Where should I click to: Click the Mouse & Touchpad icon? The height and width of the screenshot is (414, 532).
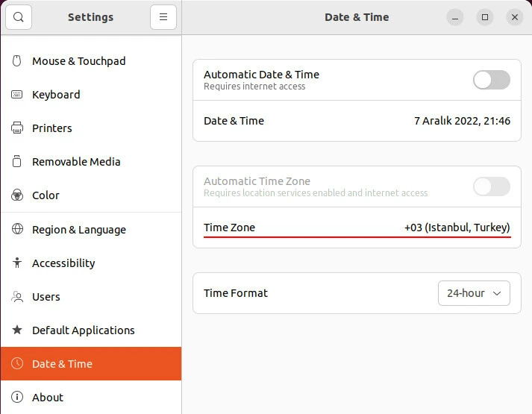[x=17, y=61]
